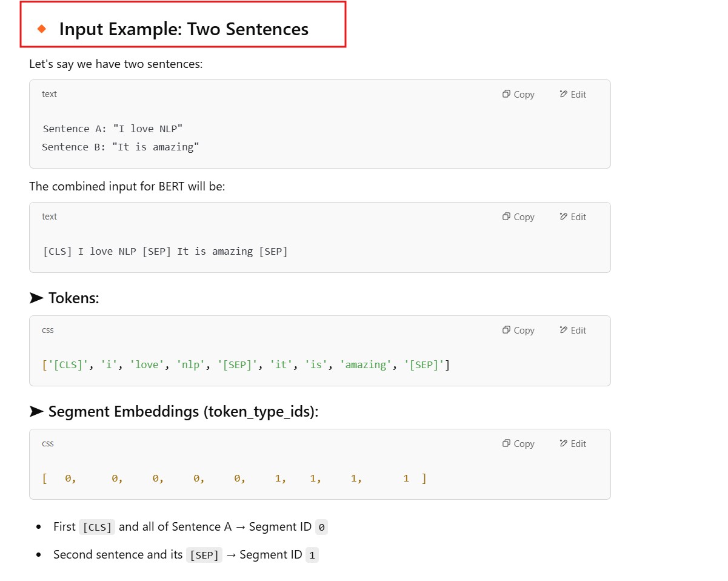Click the segment ID array of zeros and ones
Image resolution: width=728 pixels, height=581 pixels.
[234, 479]
